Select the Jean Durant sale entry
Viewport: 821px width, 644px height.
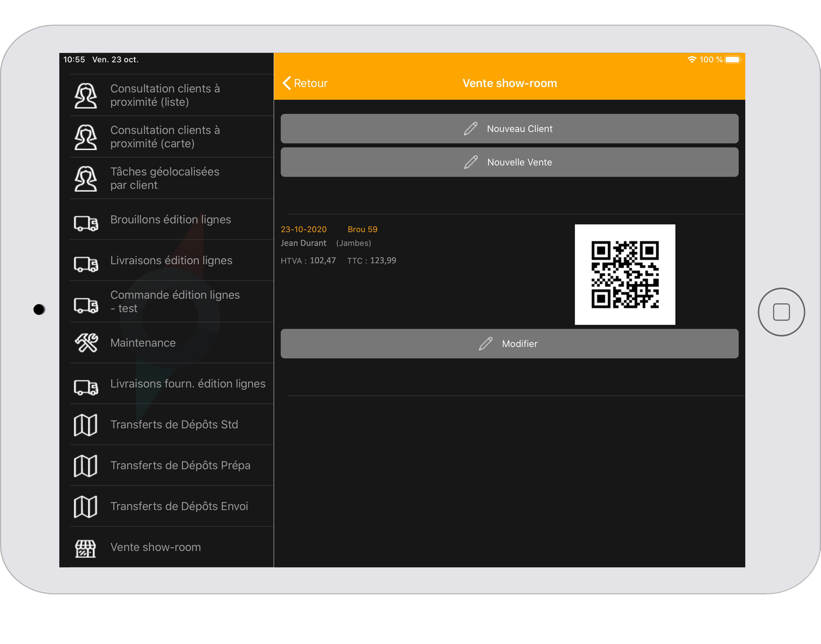303,243
